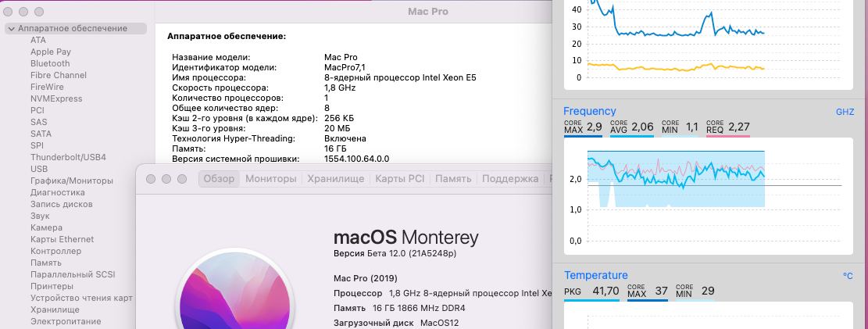Click the Frequency section heading

click(590, 111)
